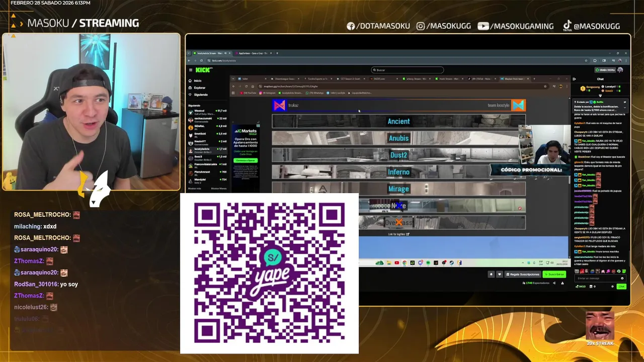The width and height of the screenshot is (644, 362).
Task: Click the Steam icon in the Windows taskbar
Action: [x=451, y=262]
